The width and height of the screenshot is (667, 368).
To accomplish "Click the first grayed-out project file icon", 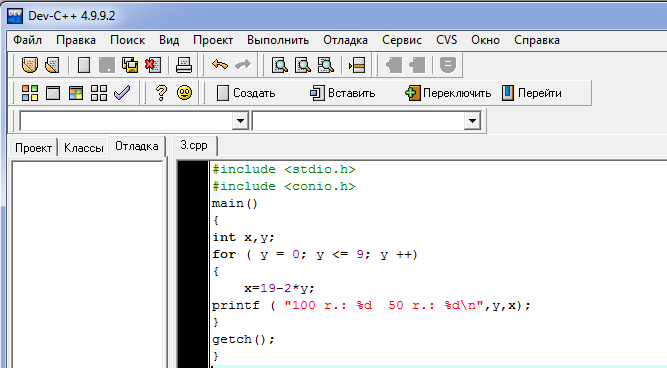I will pyautogui.click(x=394, y=65).
